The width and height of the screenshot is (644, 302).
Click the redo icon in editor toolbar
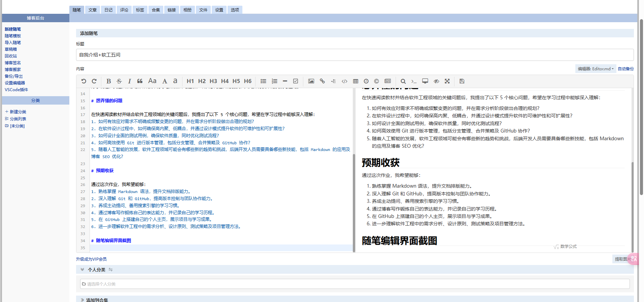tap(94, 81)
